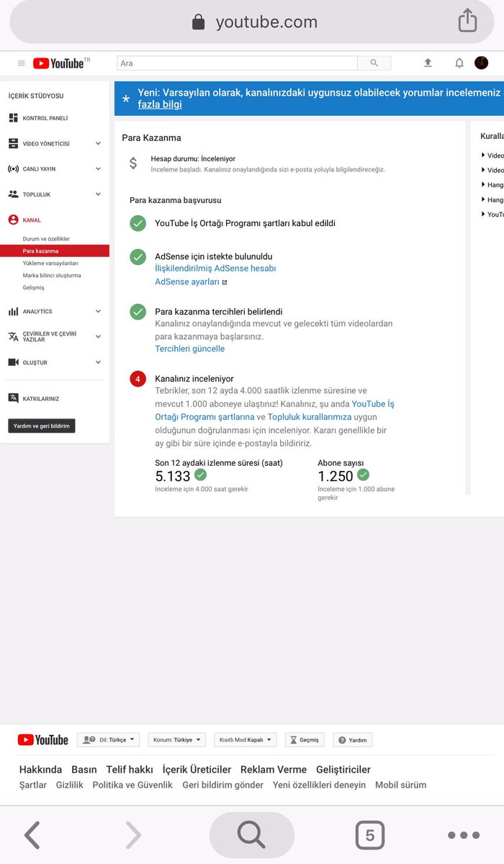
Task: Click the Politika ve Güvenlik footer link
Action: [x=132, y=785]
